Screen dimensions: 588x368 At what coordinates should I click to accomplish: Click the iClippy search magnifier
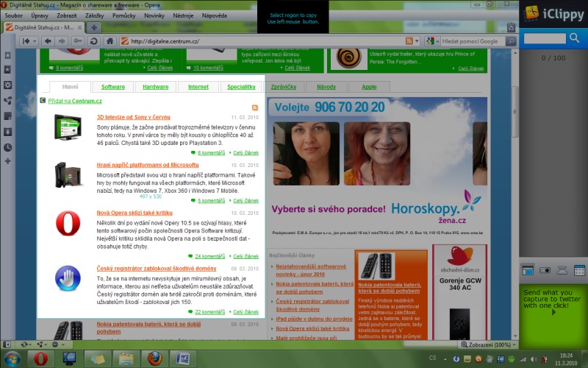[575, 38]
